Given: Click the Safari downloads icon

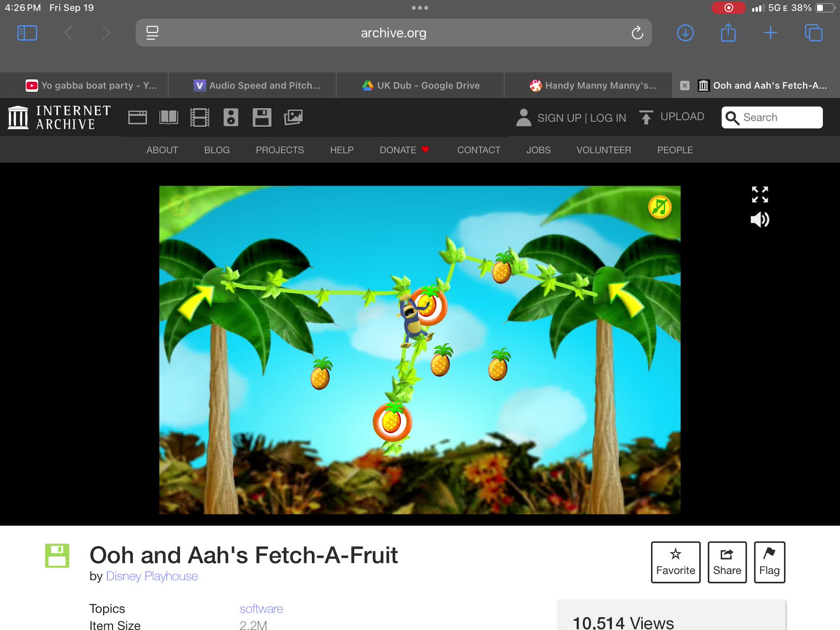Looking at the screenshot, I should point(685,33).
